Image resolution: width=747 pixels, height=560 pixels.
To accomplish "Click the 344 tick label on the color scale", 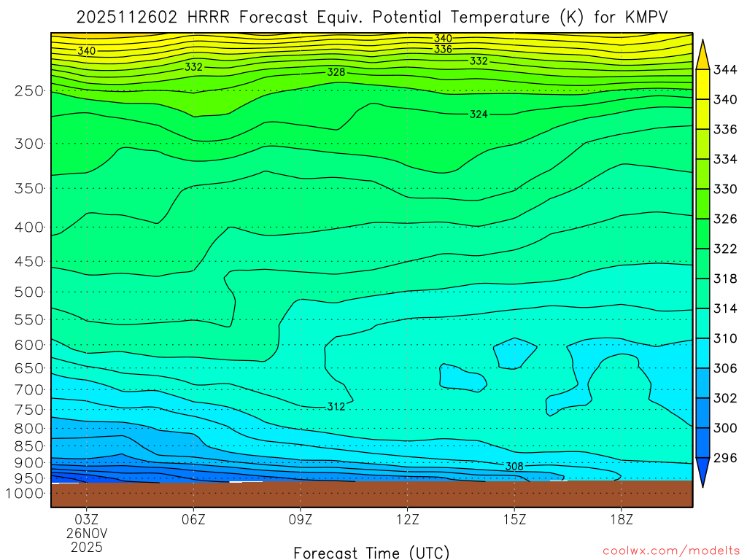I will pos(725,69).
